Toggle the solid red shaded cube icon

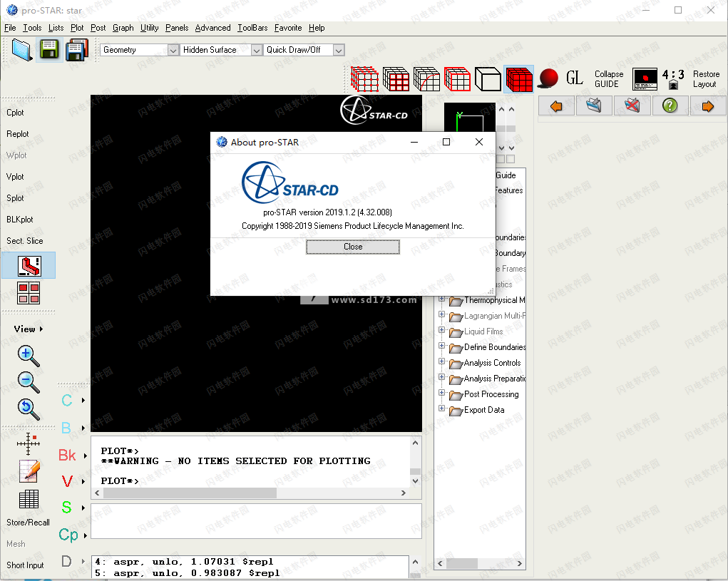[518, 79]
